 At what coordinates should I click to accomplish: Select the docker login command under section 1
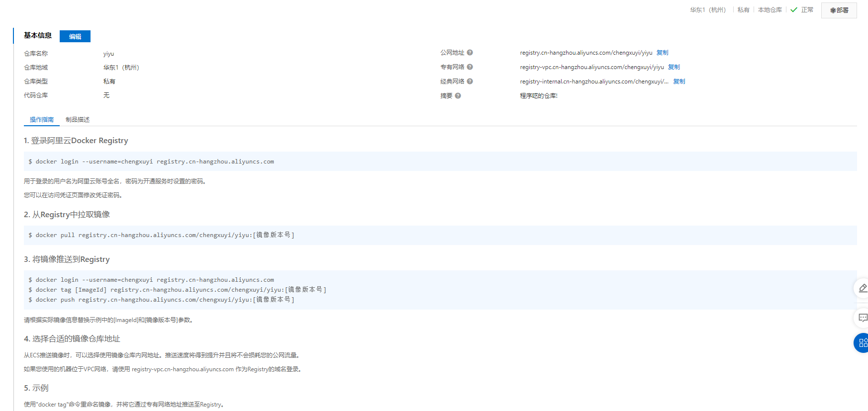click(151, 162)
